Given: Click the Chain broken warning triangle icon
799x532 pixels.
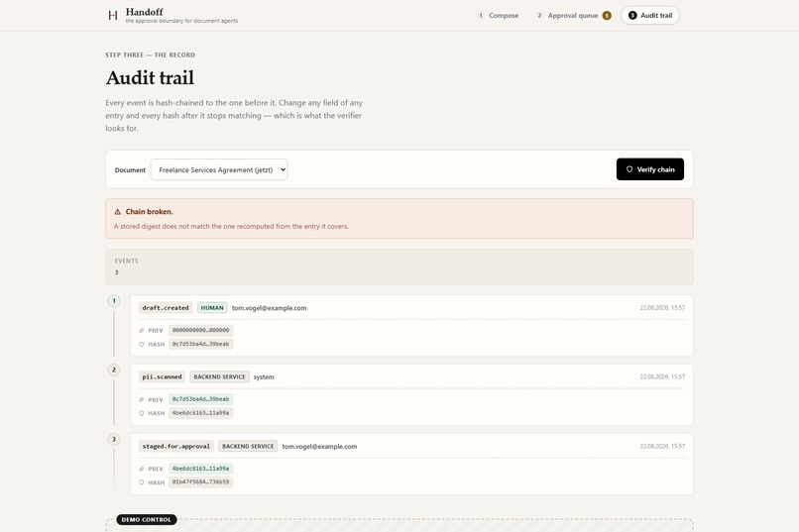Looking at the screenshot, I should click(x=118, y=212).
